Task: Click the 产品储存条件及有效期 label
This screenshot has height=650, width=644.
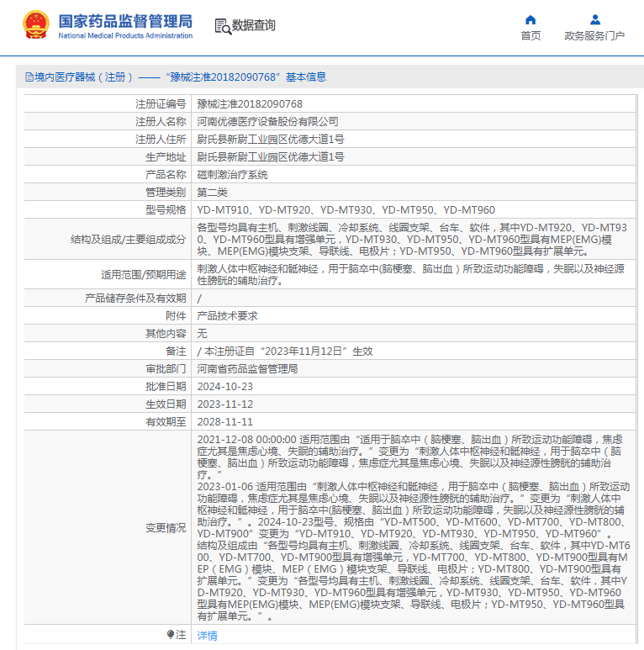Action: (x=135, y=298)
